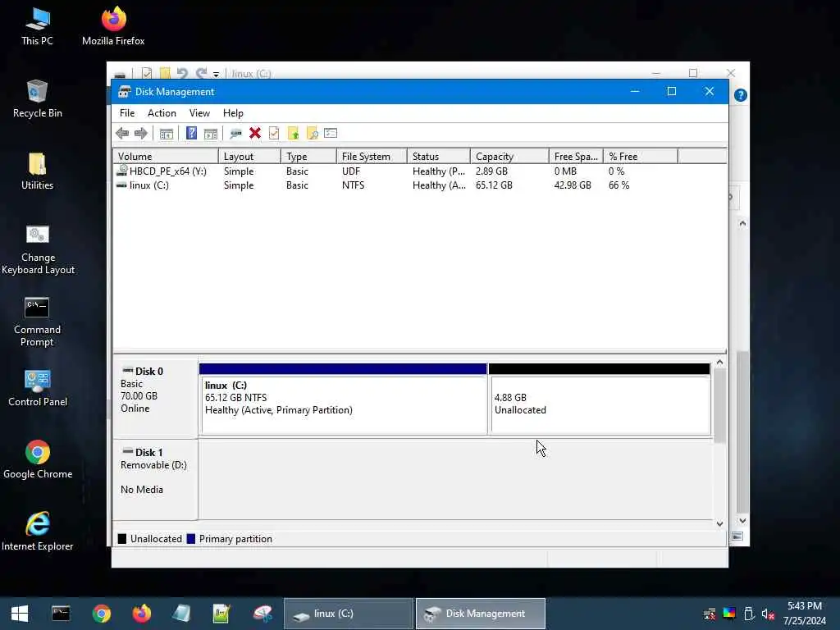The width and height of the screenshot is (840, 630).
Task: Open the View menu
Action: tap(199, 113)
